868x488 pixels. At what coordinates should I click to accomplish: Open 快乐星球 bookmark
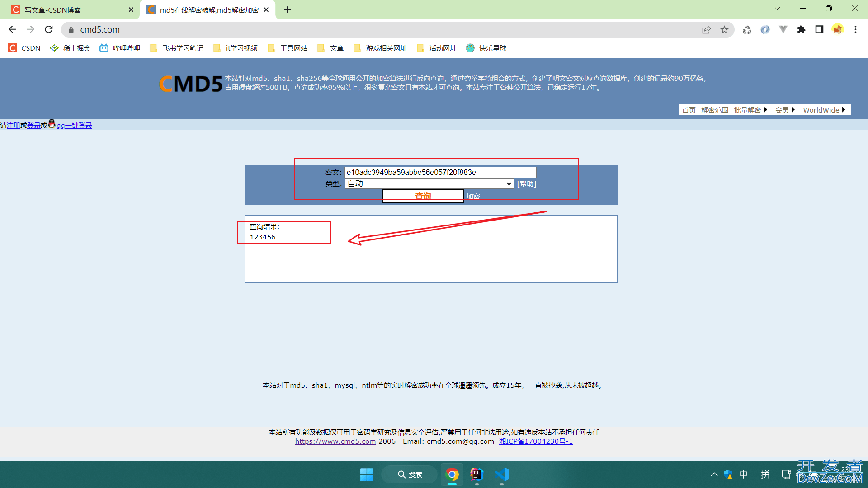(486, 48)
